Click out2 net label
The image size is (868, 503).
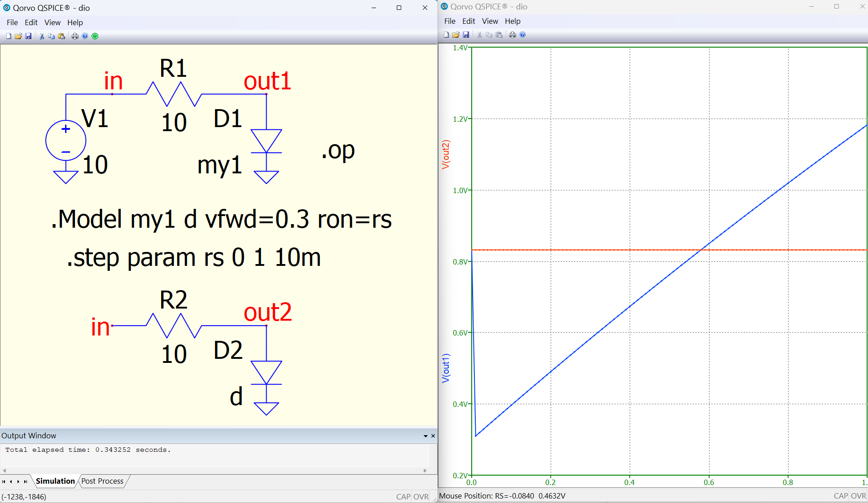coord(268,313)
